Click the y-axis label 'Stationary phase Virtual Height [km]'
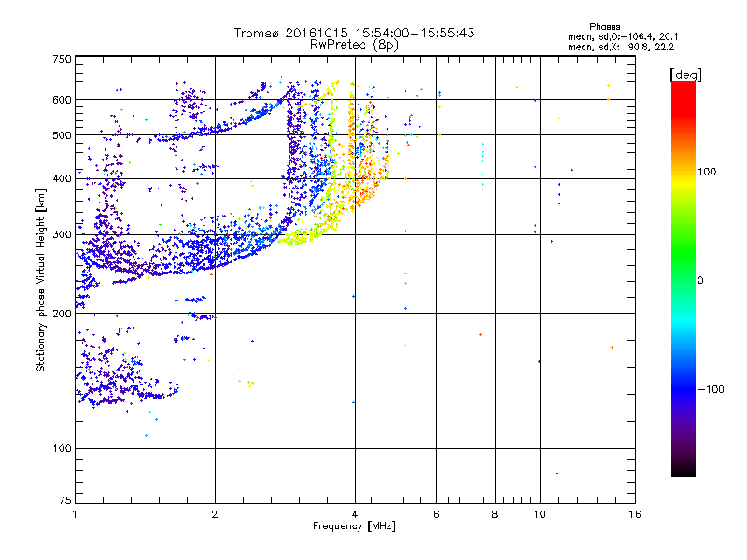This screenshot has width=747, height=560. (x=40, y=281)
